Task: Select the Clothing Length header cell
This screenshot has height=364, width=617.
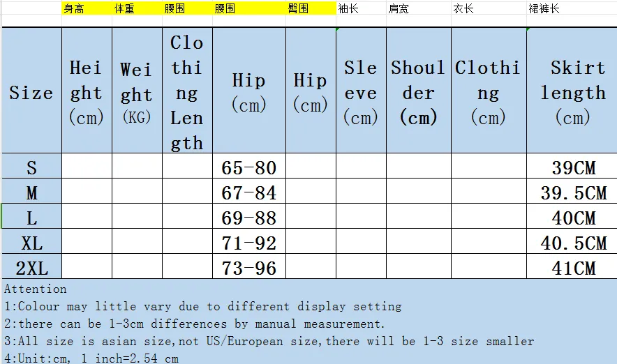Action: pyautogui.click(x=187, y=92)
